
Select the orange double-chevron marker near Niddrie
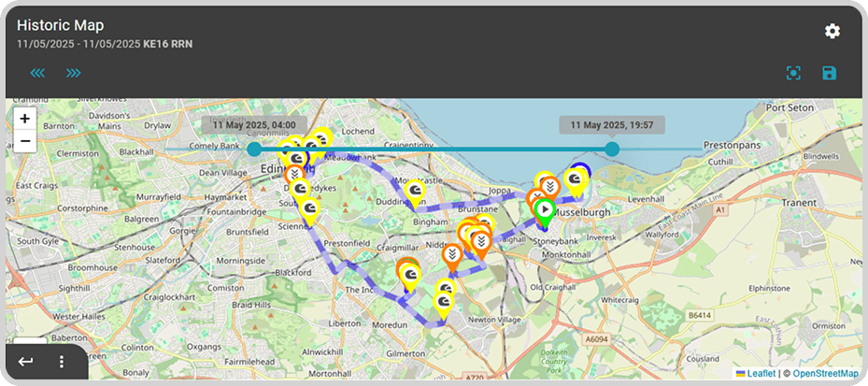click(x=451, y=253)
